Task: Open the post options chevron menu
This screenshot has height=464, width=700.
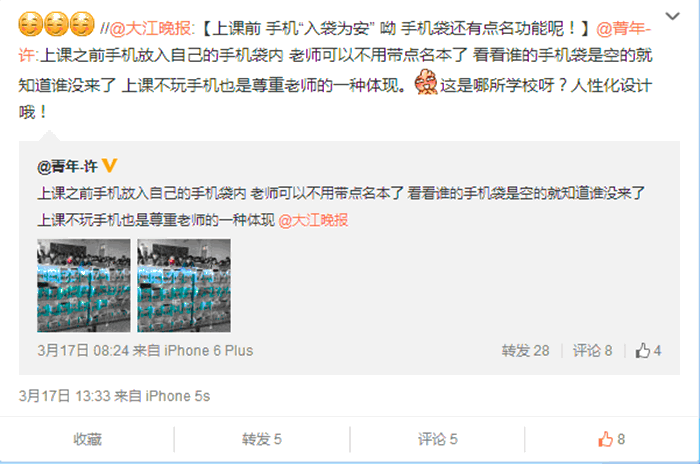Action: point(672,16)
